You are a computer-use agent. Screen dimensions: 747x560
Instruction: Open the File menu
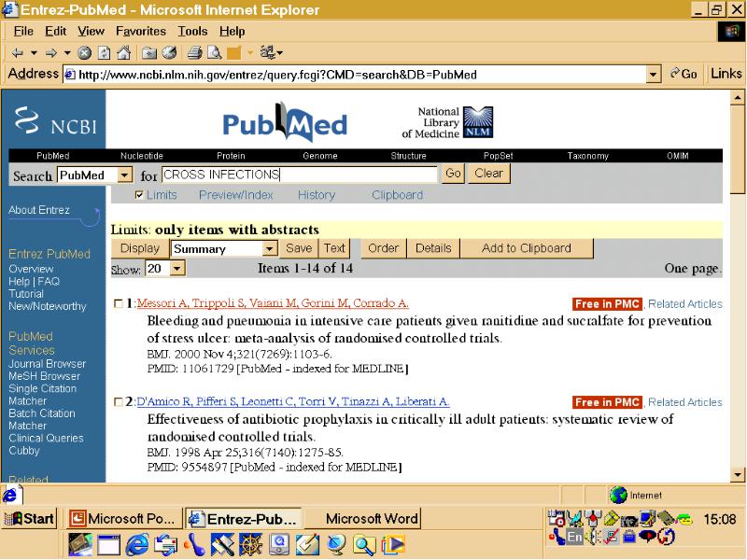(23, 32)
